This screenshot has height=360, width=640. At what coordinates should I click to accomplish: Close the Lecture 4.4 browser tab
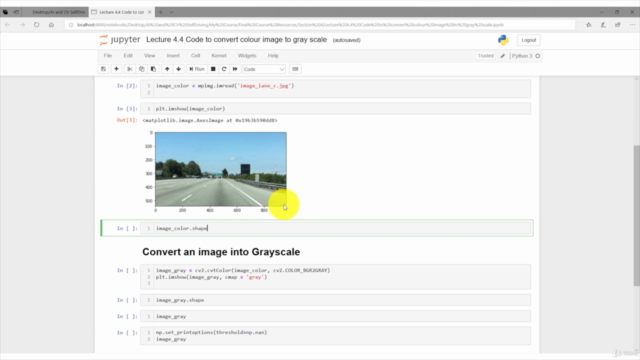click(x=149, y=12)
